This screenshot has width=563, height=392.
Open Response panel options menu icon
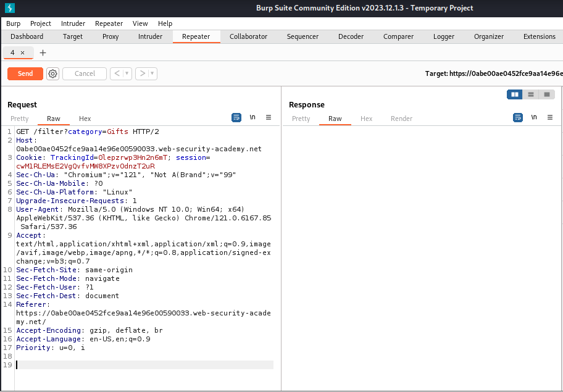click(x=550, y=117)
